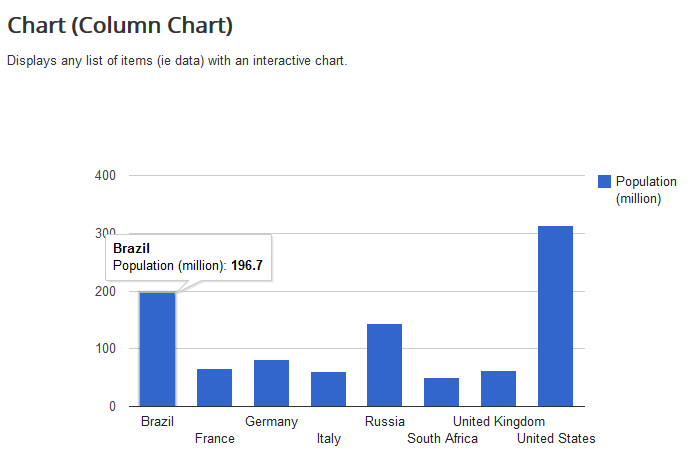Viewport: 691px width, 472px height.
Task: Click the blue Population legend swatch
Action: click(x=604, y=182)
